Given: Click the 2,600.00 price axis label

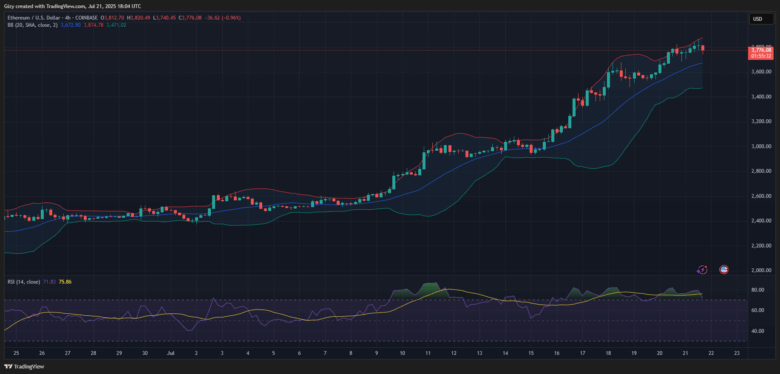Looking at the screenshot, I should pos(761,196).
